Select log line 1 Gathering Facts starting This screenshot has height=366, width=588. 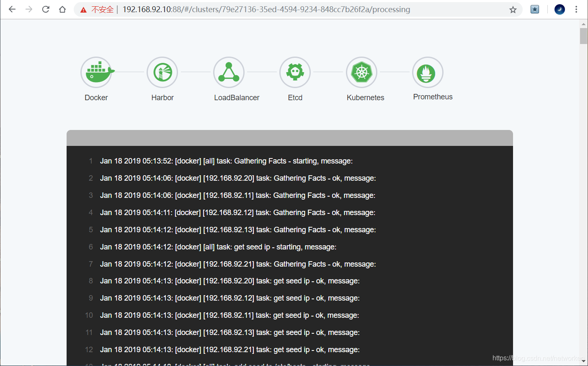[x=226, y=161]
